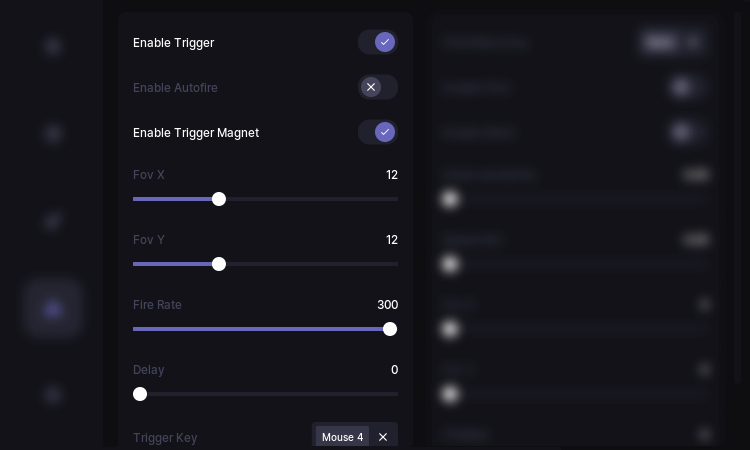Click the Trigger Key label
Screen dimensions: 750x450
tap(165, 438)
